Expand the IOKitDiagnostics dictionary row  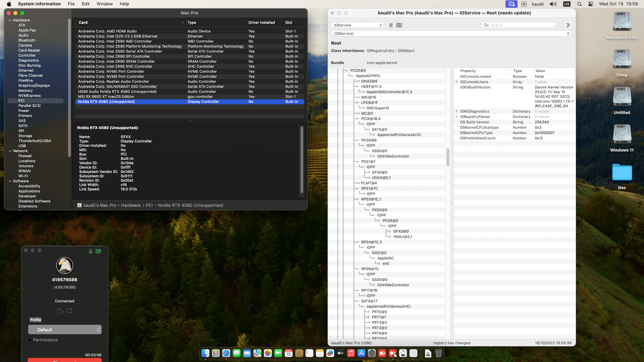tap(457, 111)
